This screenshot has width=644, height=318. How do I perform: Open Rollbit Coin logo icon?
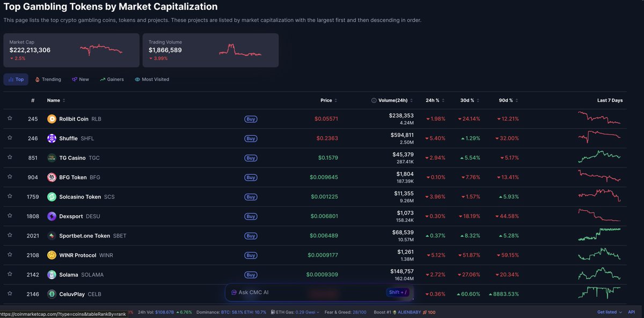52,119
